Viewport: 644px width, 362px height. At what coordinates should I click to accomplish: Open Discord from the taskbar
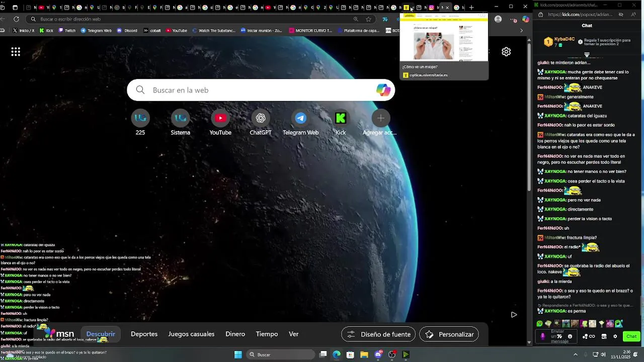(378, 354)
